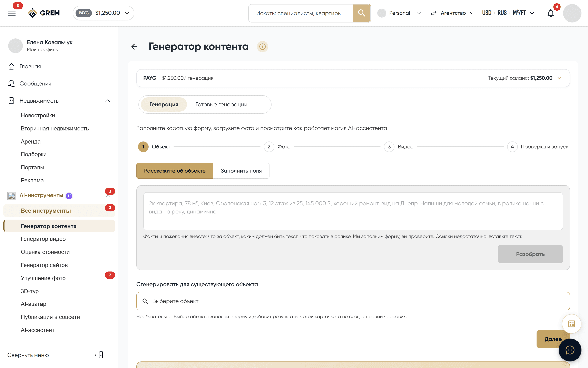Open AI-ассистент in sidebar

tap(38, 330)
